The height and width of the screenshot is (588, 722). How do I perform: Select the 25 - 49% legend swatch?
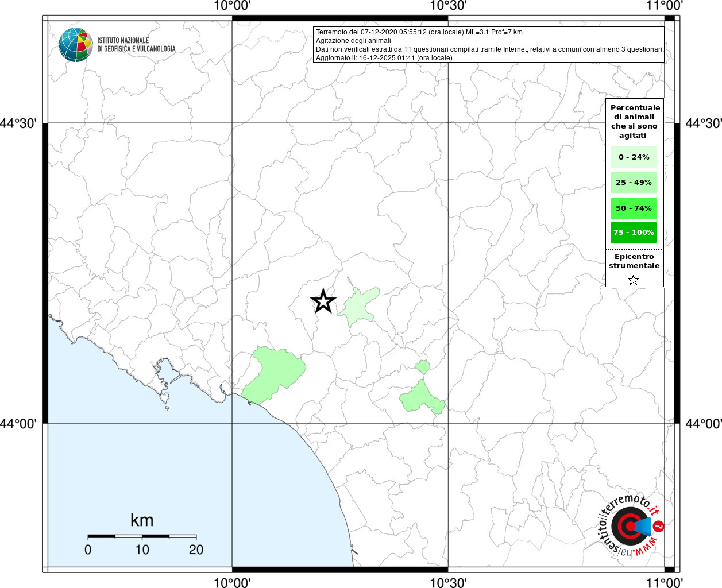634,182
